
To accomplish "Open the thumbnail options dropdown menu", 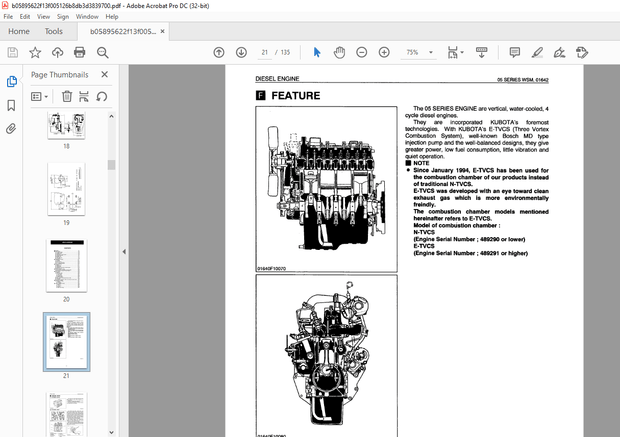I will point(40,96).
